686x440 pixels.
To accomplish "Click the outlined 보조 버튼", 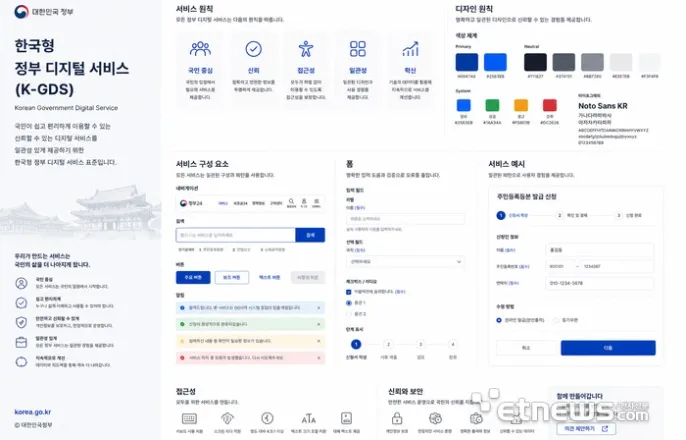I will 231,277.
